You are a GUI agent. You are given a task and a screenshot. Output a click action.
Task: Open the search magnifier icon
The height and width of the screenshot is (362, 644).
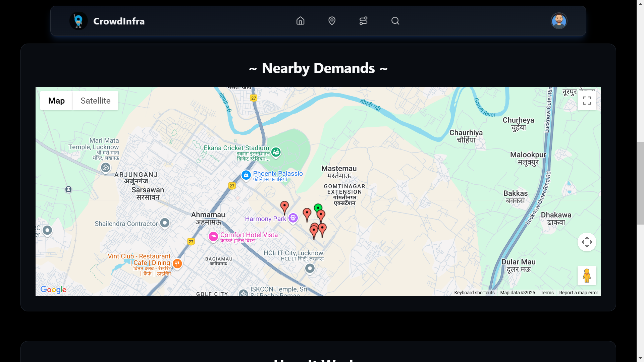point(395,21)
